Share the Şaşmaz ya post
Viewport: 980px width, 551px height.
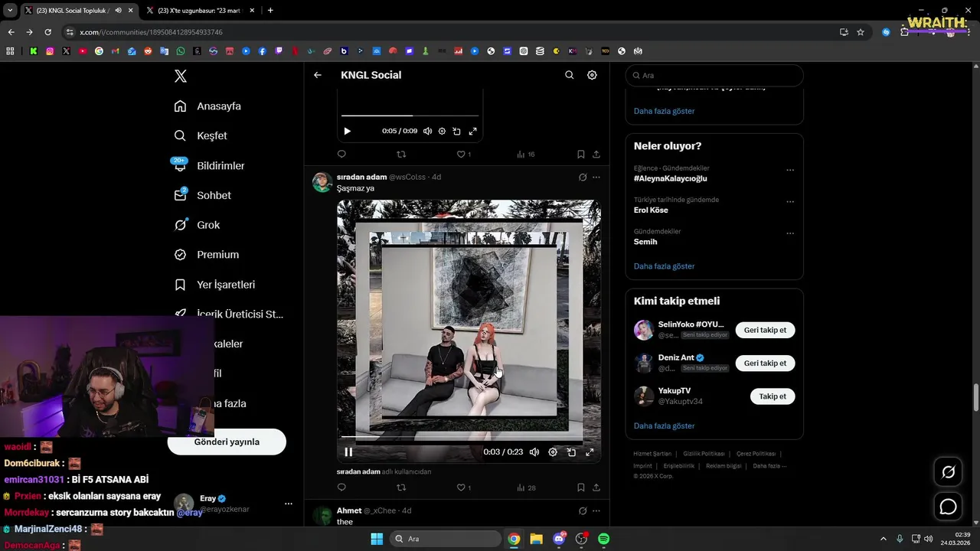(x=596, y=487)
